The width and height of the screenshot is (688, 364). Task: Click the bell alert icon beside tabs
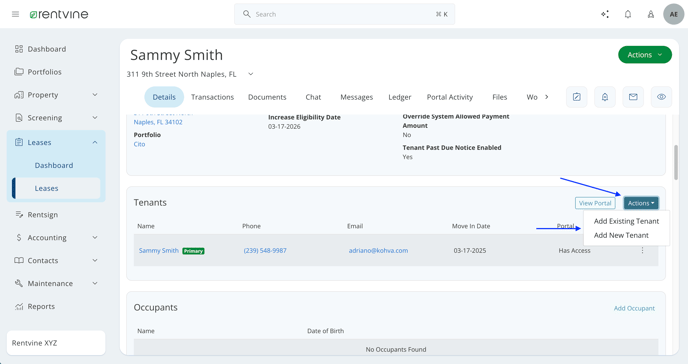(x=605, y=97)
